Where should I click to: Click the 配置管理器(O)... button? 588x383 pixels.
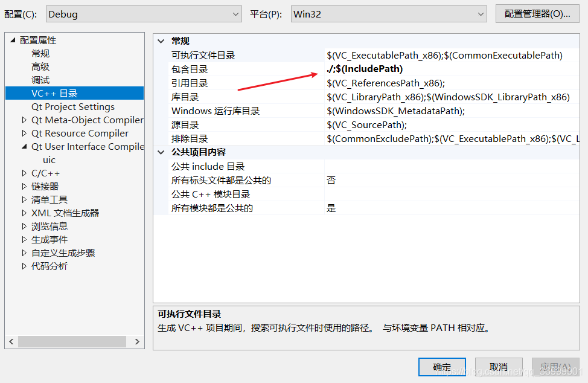coord(537,14)
